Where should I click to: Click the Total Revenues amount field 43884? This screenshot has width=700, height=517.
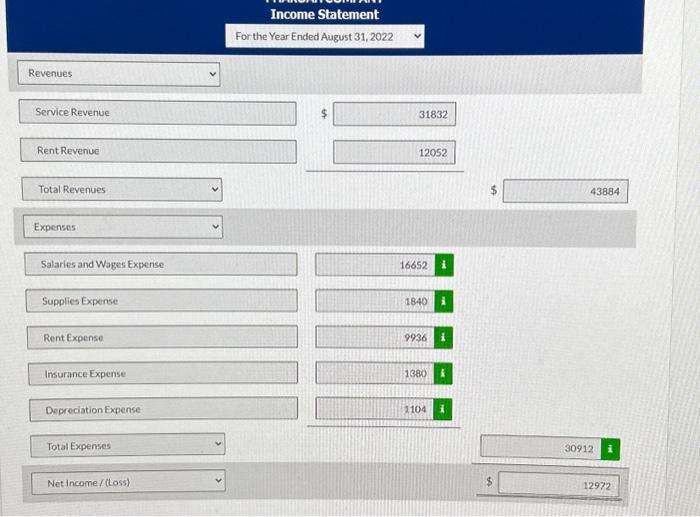(565, 191)
